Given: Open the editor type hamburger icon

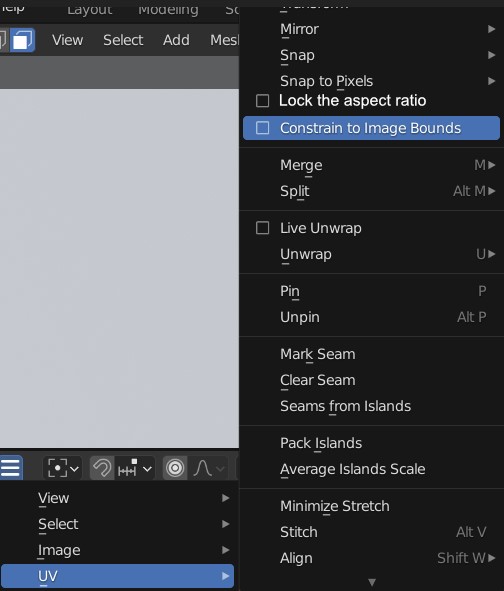Looking at the screenshot, I should click(x=11, y=468).
